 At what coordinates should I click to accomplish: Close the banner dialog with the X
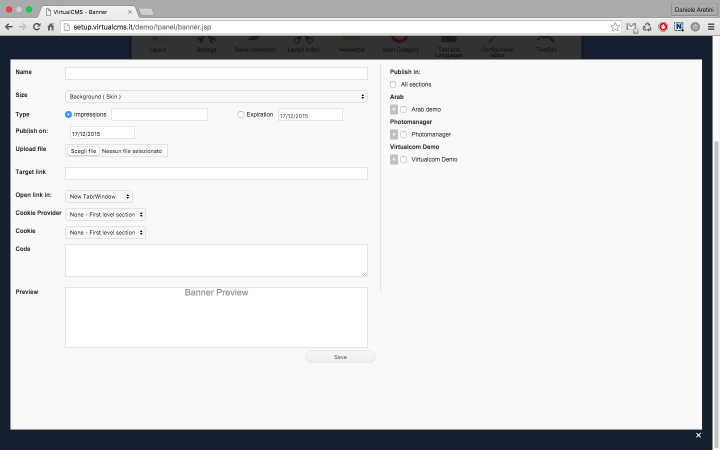pos(698,436)
